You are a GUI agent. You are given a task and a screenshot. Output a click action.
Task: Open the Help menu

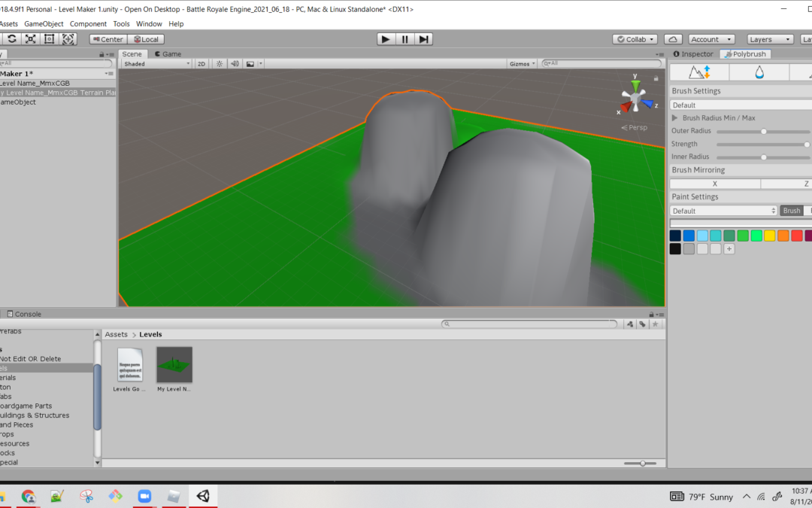point(176,24)
